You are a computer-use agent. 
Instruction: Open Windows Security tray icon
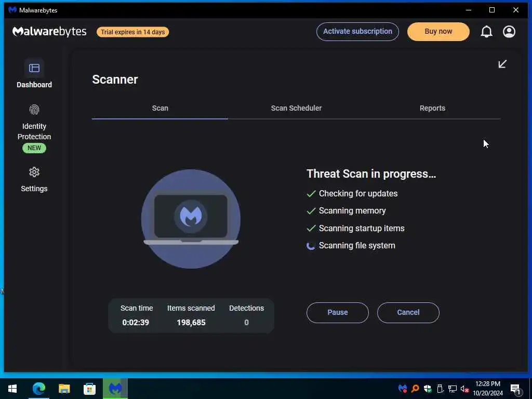click(x=428, y=389)
